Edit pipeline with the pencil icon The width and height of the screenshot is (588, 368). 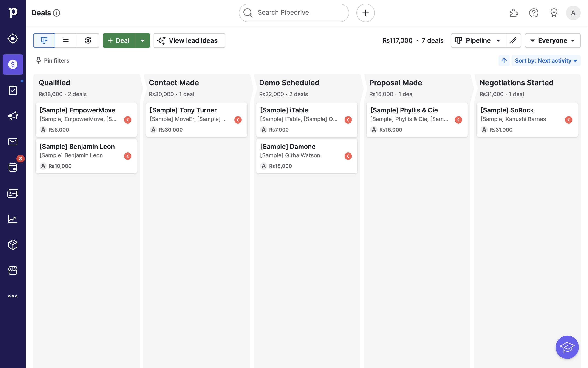(x=513, y=40)
